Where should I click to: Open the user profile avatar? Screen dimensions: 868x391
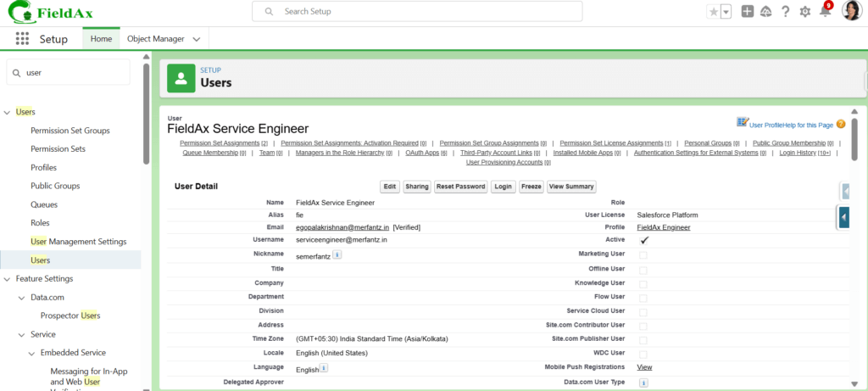(x=851, y=11)
